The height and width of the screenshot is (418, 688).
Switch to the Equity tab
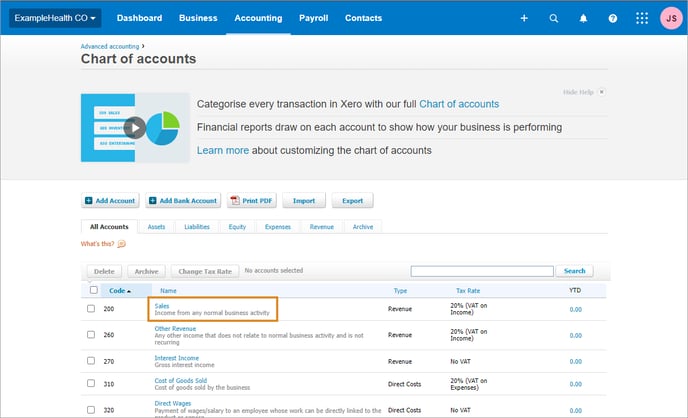pyautogui.click(x=237, y=227)
